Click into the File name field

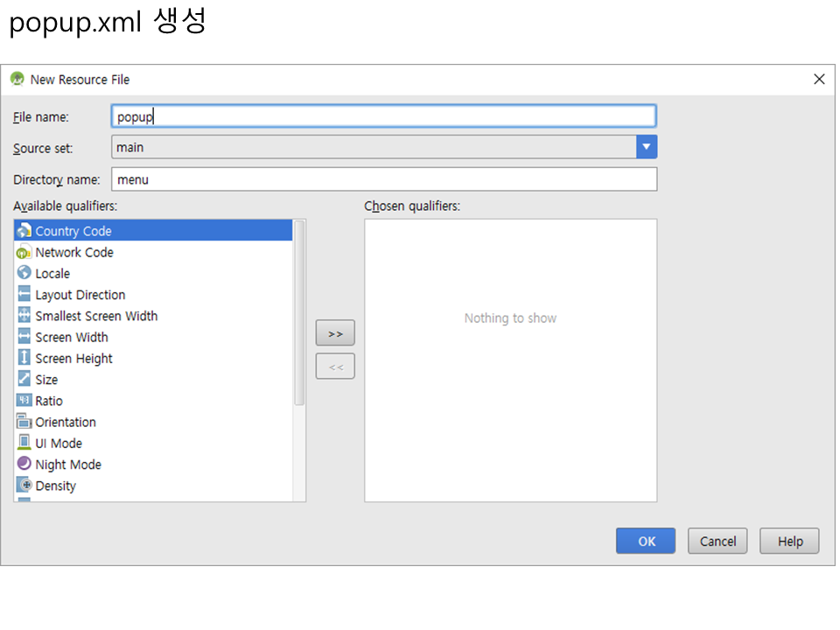(383, 116)
